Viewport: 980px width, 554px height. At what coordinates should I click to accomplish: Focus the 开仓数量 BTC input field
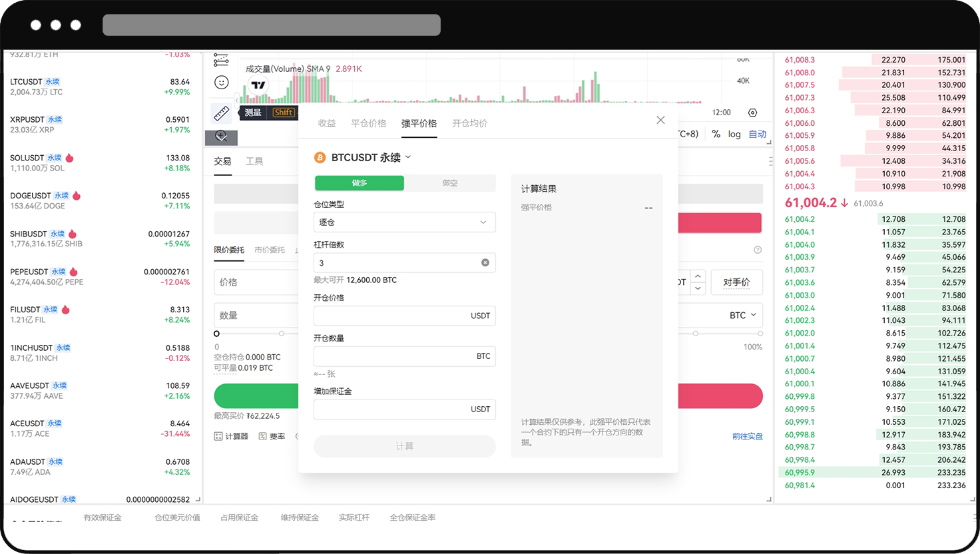405,356
